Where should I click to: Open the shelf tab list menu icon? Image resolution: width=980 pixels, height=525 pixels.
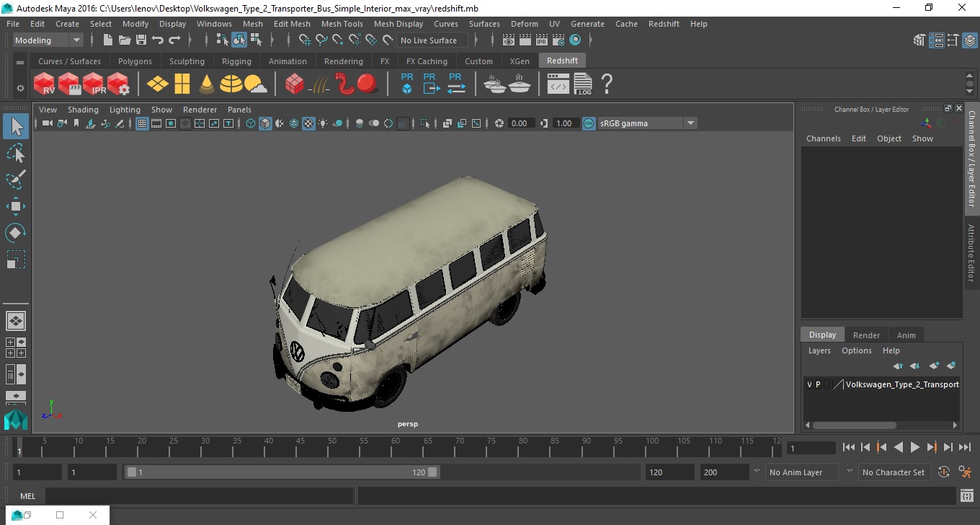(20, 63)
